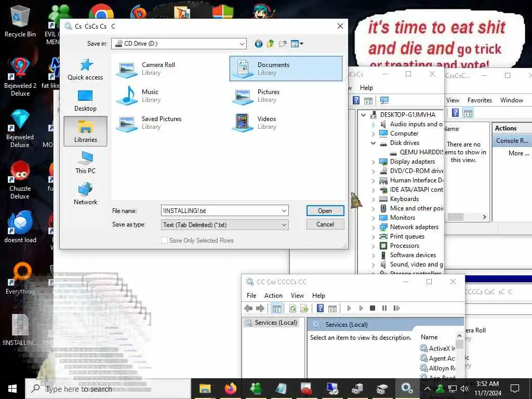This screenshot has width=532, height=399.
Task: Click the horizontal scrollbar right arrow in console
Action: (485, 217)
